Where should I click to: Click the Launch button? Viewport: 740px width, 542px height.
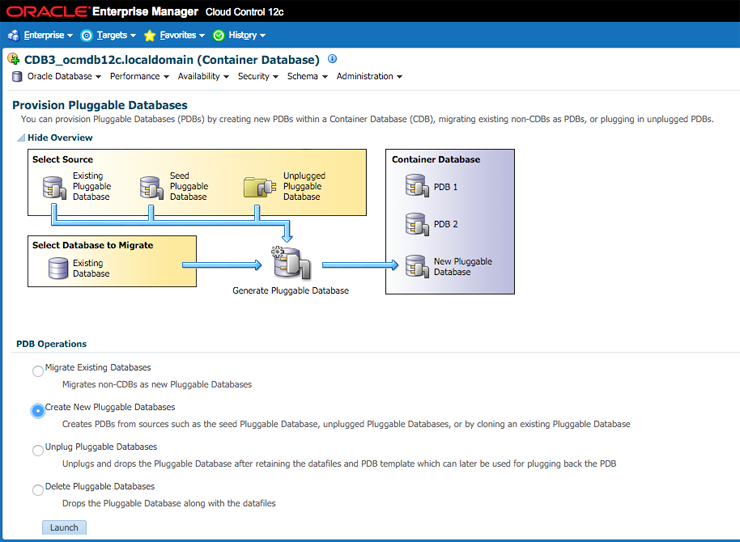(x=64, y=527)
